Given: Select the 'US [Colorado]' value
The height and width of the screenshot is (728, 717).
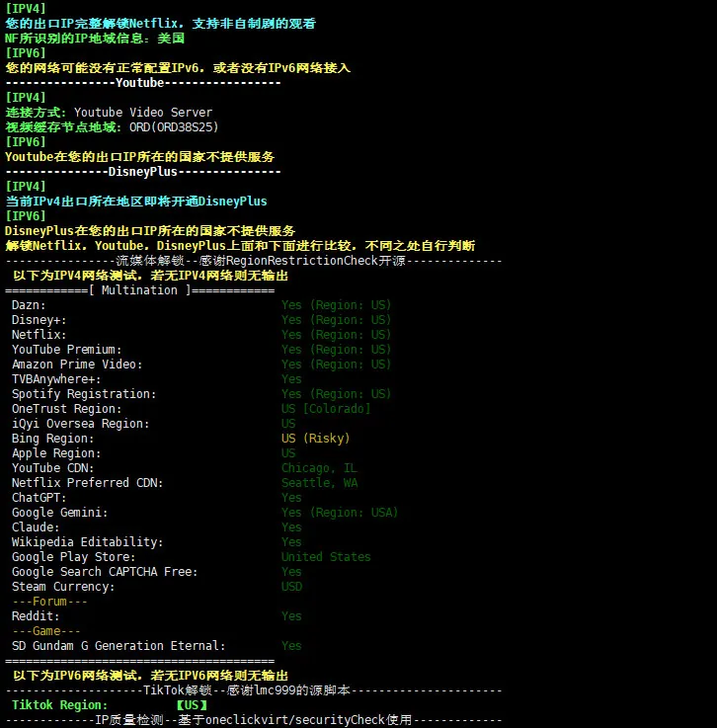Looking at the screenshot, I should 326,409.
